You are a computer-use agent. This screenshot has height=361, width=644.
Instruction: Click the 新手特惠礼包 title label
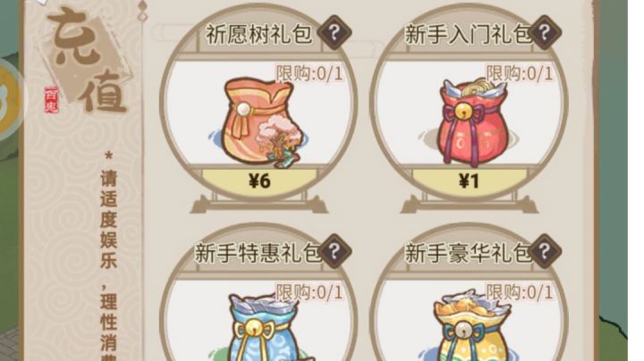(x=258, y=253)
